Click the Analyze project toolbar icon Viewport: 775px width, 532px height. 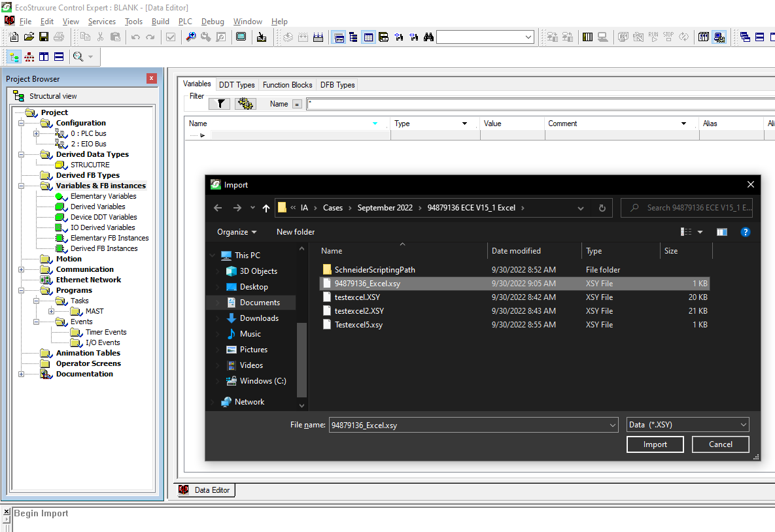pos(288,37)
